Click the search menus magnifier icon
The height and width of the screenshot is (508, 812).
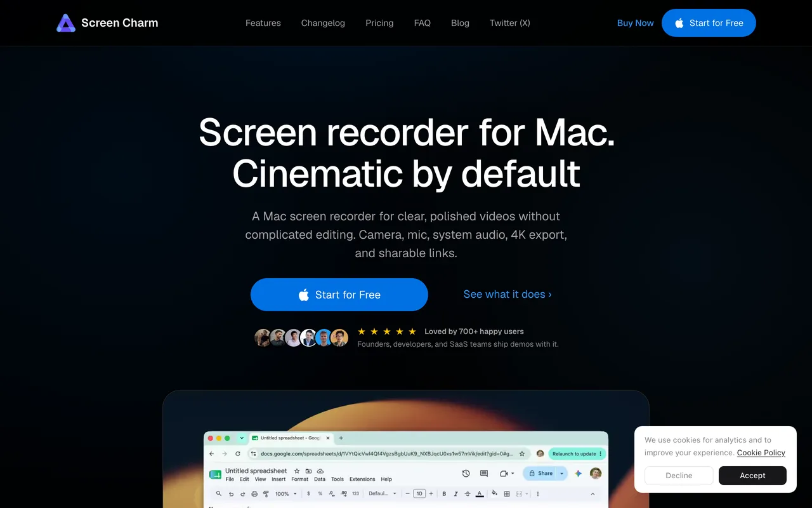(x=218, y=493)
